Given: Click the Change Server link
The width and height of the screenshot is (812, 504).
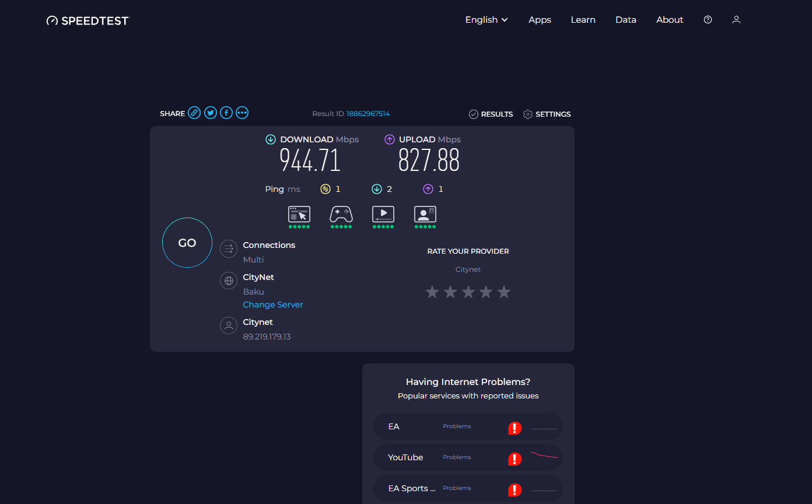Looking at the screenshot, I should coord(273,304).
